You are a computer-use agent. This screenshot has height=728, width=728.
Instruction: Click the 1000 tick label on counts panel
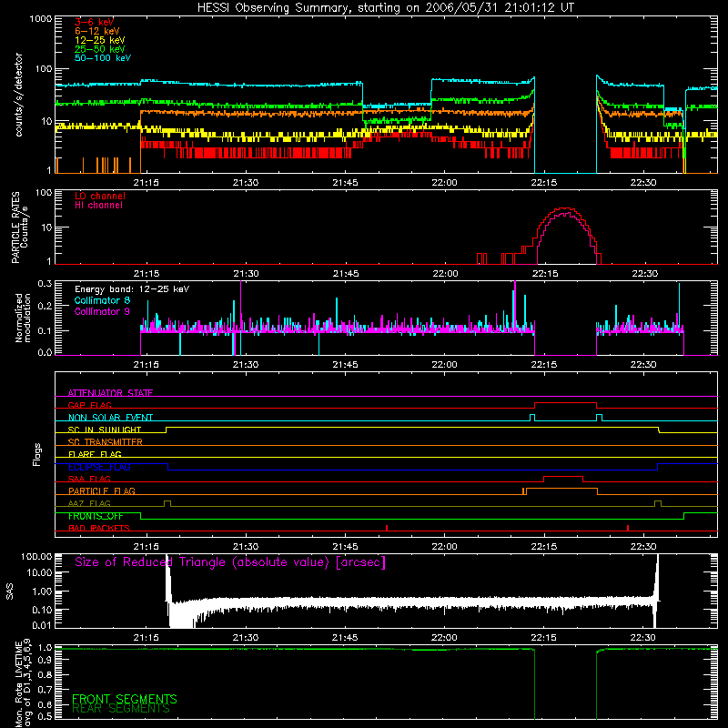point(41,19)
